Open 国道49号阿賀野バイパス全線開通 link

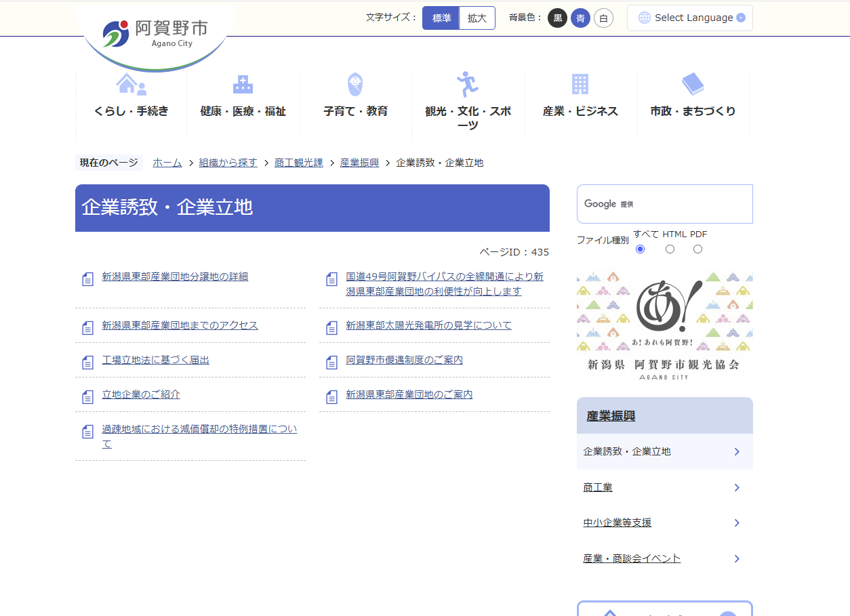(x=445, y=284)
